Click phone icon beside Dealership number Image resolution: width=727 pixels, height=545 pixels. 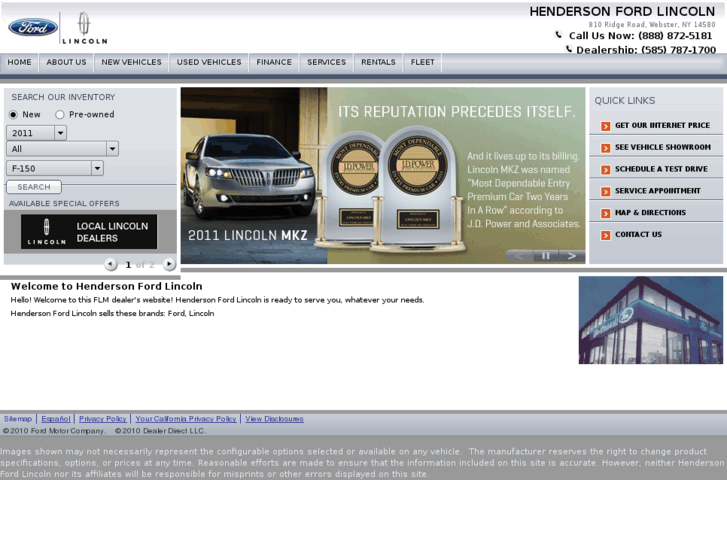coord(569,49)
